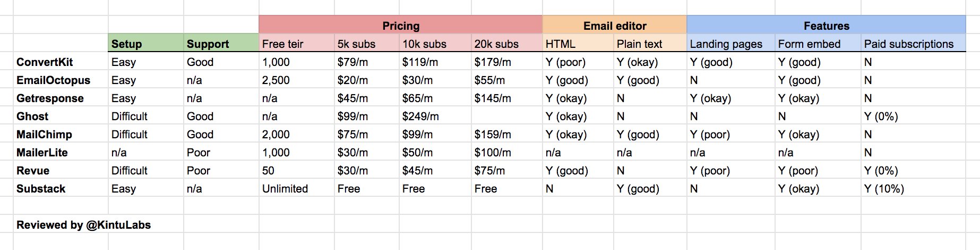
Task: Select the Form embed header cell
Action: click(x=818, y=43)
